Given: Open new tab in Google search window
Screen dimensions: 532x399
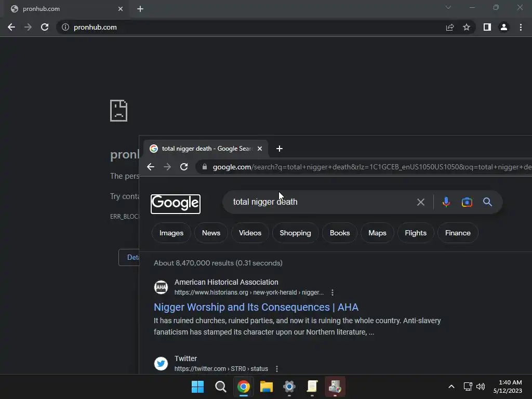Looking at the screenshot, I should (x=279, y=149).
